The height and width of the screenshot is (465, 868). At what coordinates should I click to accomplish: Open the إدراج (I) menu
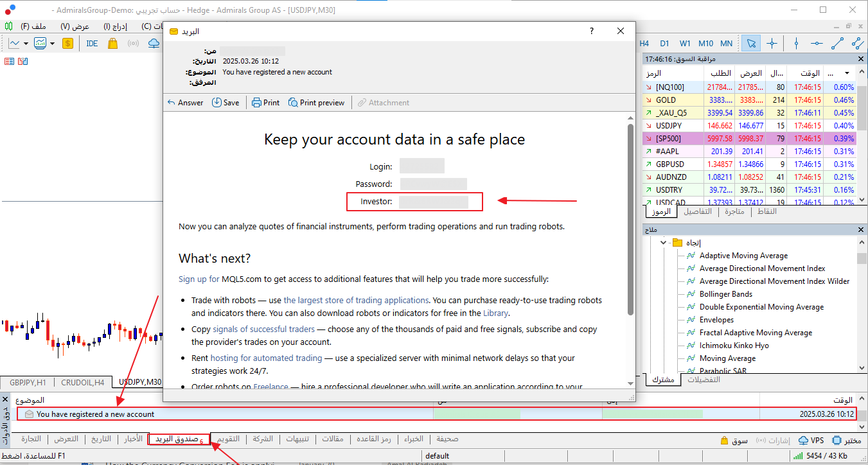(x=116, y=26)
